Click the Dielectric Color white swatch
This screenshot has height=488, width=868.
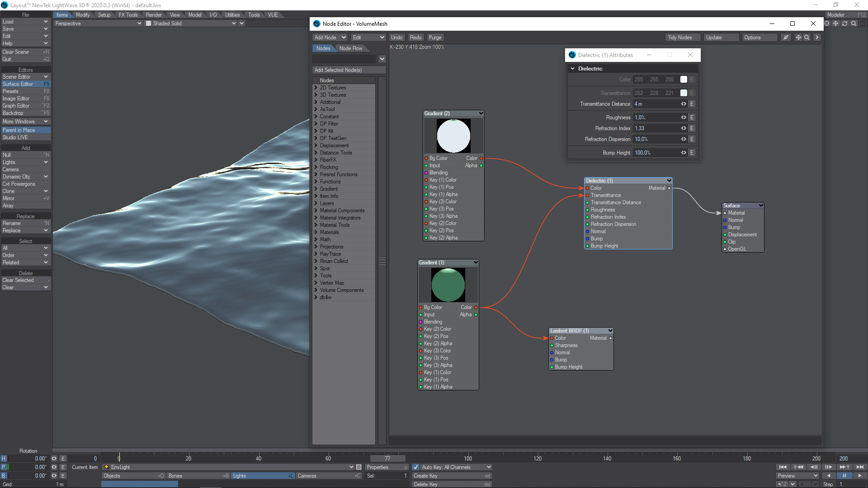point(684,80)
